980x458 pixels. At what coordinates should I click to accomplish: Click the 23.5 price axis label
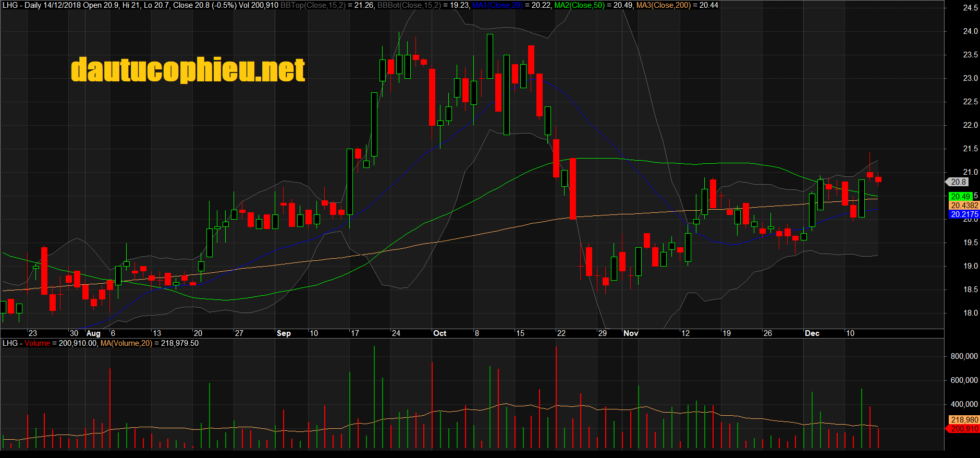click(970, 55)
